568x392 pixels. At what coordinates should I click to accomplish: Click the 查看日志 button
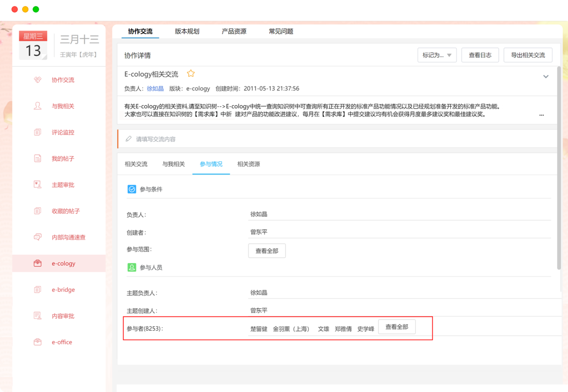tap(480, 55)
